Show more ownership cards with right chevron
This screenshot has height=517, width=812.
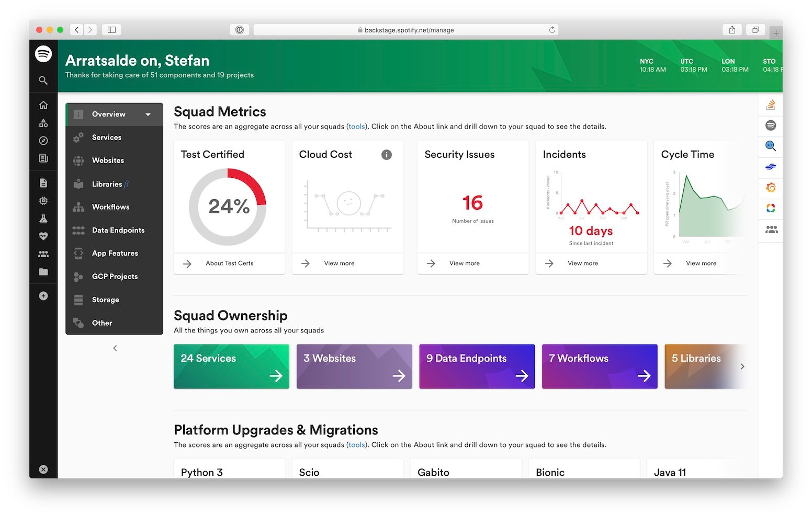[742, 366]
